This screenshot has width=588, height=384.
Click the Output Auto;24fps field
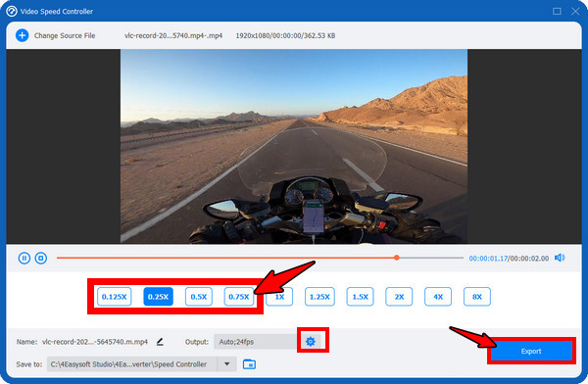click(x=256, y=342)
